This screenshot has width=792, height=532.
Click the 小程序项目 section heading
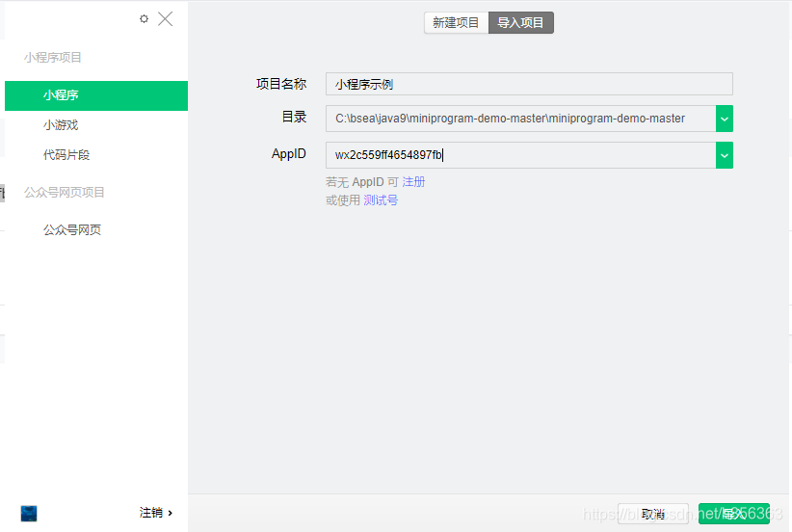tap(53, 58)
